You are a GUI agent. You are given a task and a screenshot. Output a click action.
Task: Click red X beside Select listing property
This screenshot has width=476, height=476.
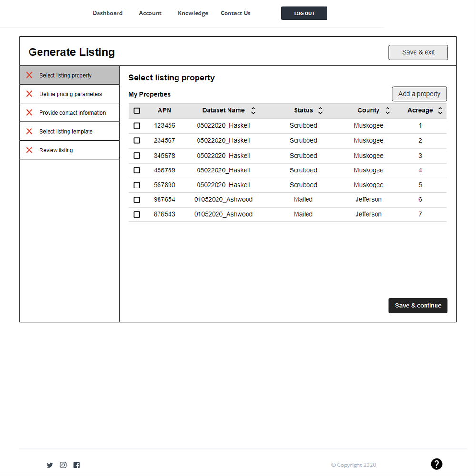(x=29, y=75)
